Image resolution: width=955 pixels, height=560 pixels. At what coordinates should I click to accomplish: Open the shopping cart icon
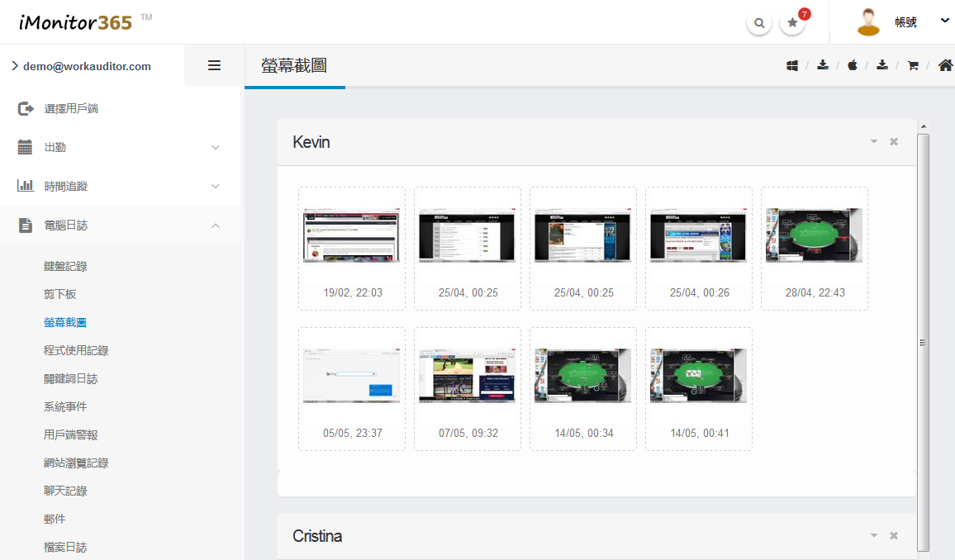(x=913, y=66)
